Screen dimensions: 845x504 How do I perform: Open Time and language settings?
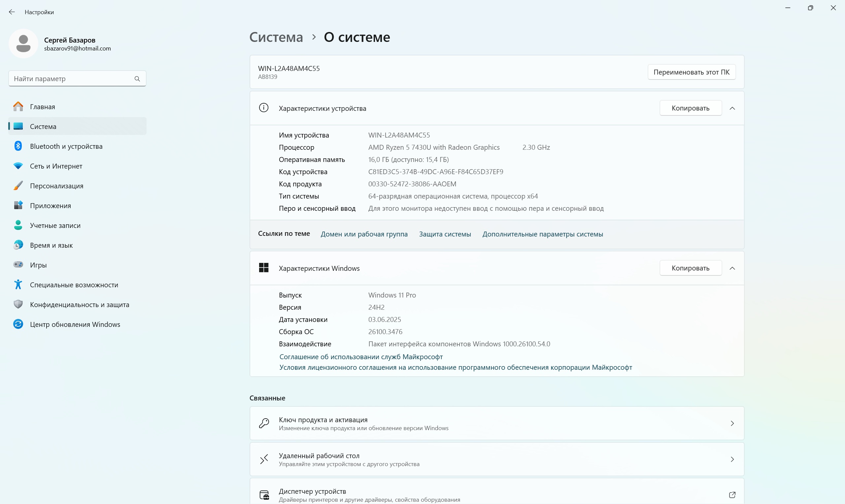click(51, 245)
